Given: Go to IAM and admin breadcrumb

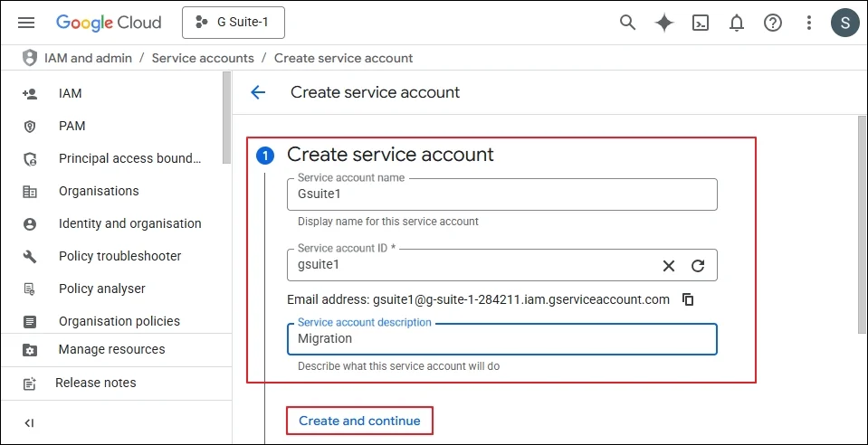Looking at the screenshot, I should 88,58.
